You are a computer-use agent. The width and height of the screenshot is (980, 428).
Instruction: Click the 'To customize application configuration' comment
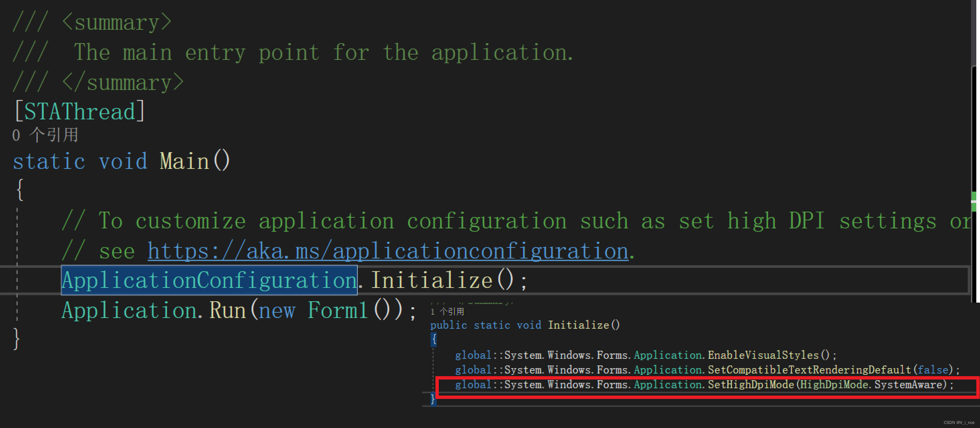tap(516, 221)
